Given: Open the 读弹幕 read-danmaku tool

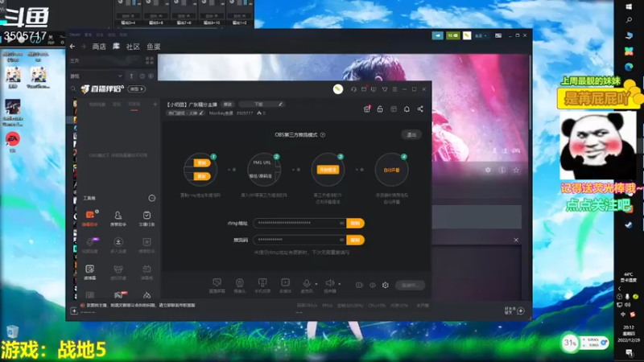Looking at the screenshot, I should click(x=89, y=272).
